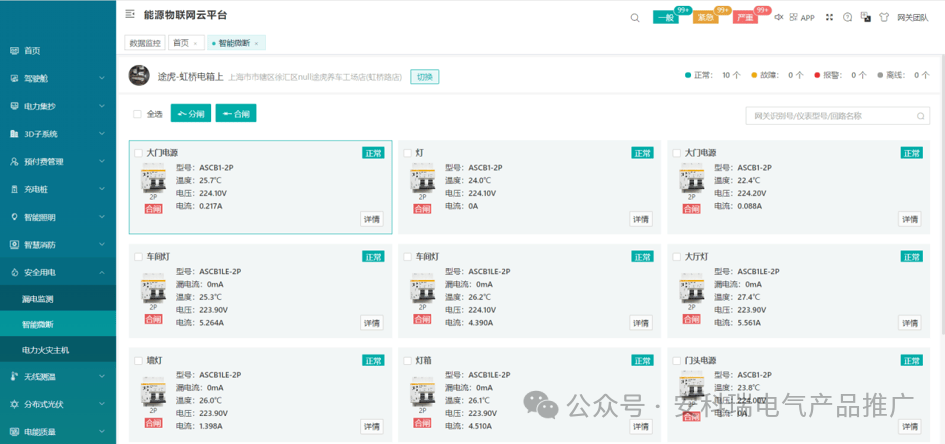Click the 电能质量 sidebar icon
945x444 pixels.
[x=14, y=432]
